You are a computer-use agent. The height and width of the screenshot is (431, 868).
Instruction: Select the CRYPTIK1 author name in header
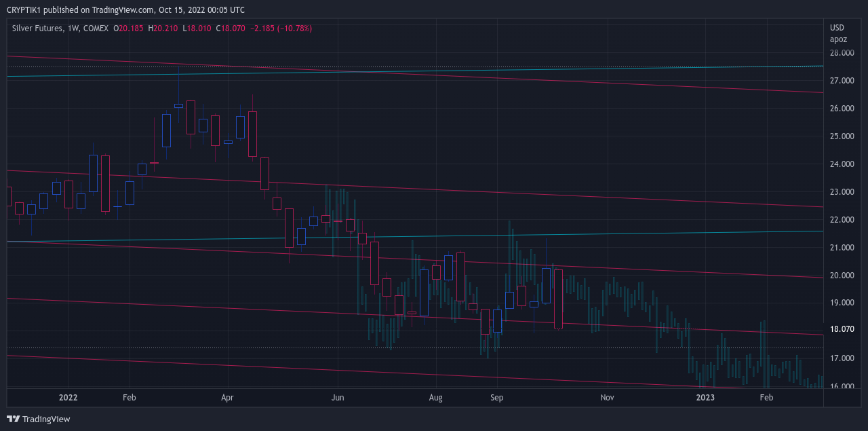click(24, 10)
